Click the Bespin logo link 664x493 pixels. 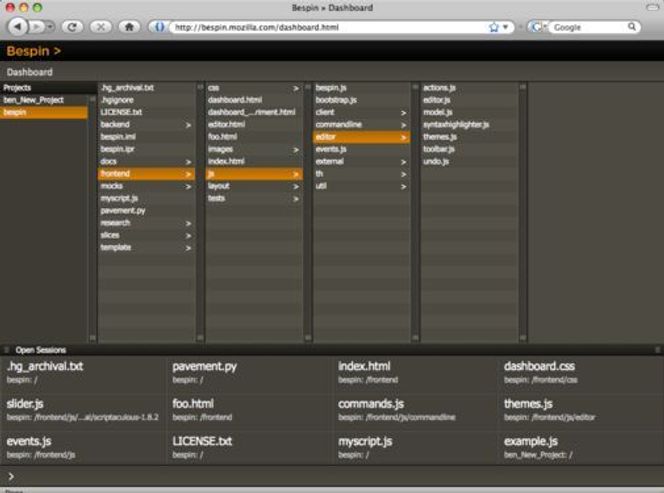[33, 51]
